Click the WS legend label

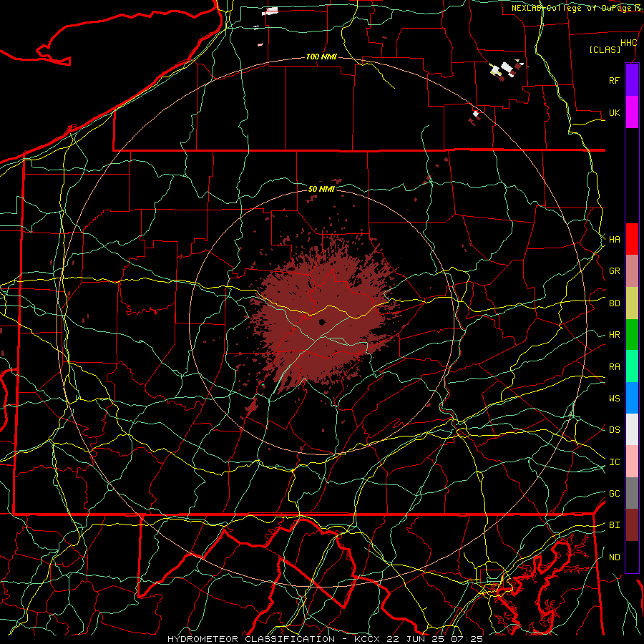click(x=614, y=398)
